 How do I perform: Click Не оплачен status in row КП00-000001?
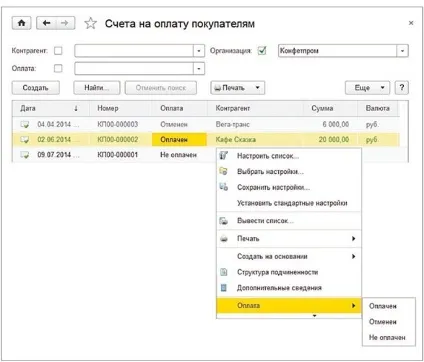tap(178, 155)
